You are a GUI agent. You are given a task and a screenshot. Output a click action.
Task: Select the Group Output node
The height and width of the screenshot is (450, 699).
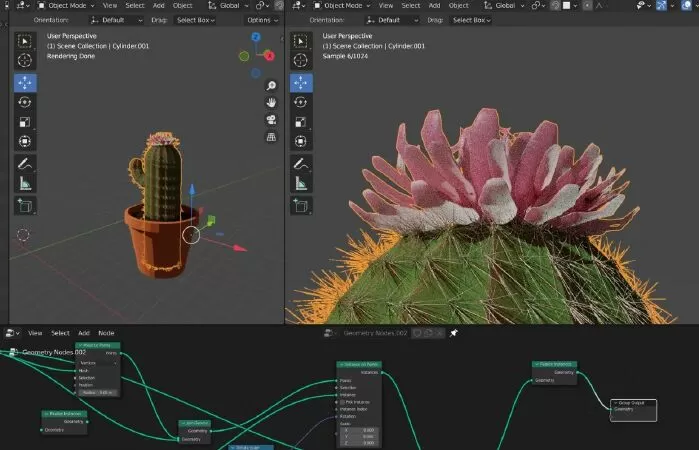pyautogui.click(x=633, y=410)
